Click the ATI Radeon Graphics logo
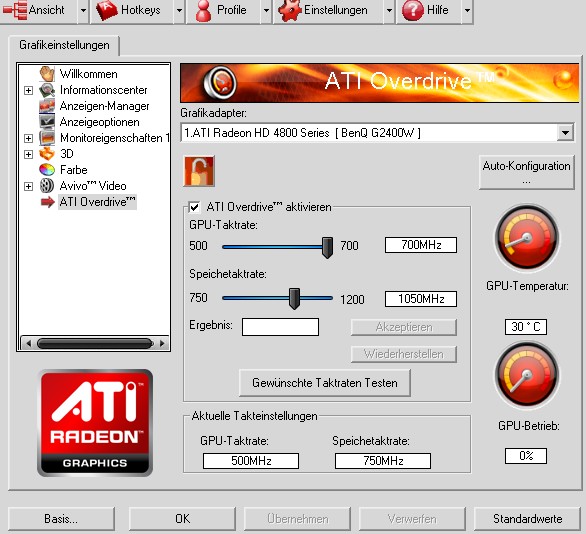Viewport: 586px width, 534px height. 95,423
